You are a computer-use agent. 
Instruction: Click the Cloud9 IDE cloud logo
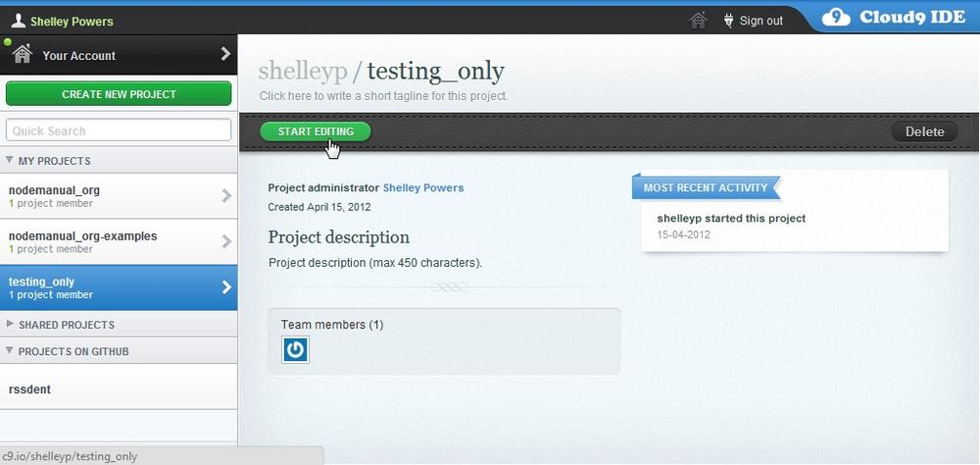836,18
